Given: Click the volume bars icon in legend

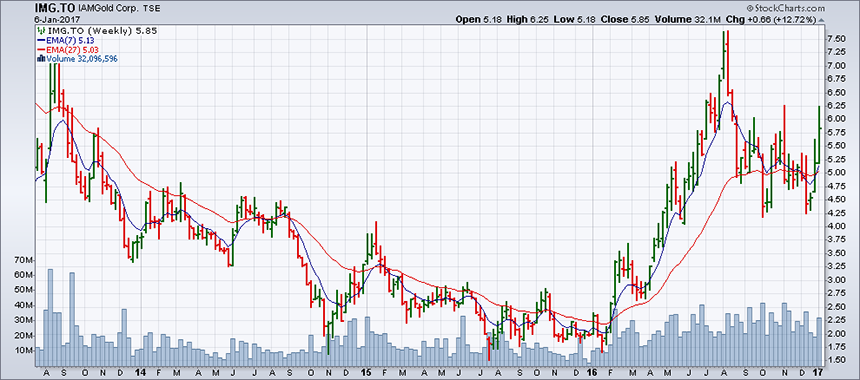Looking at the screenshot, I should pos(40,59).
